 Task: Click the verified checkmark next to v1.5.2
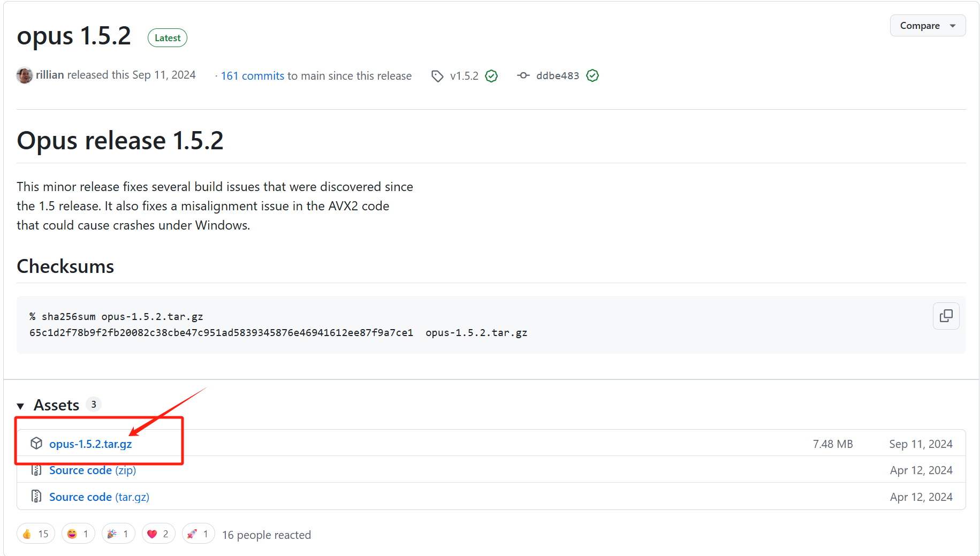491,76
